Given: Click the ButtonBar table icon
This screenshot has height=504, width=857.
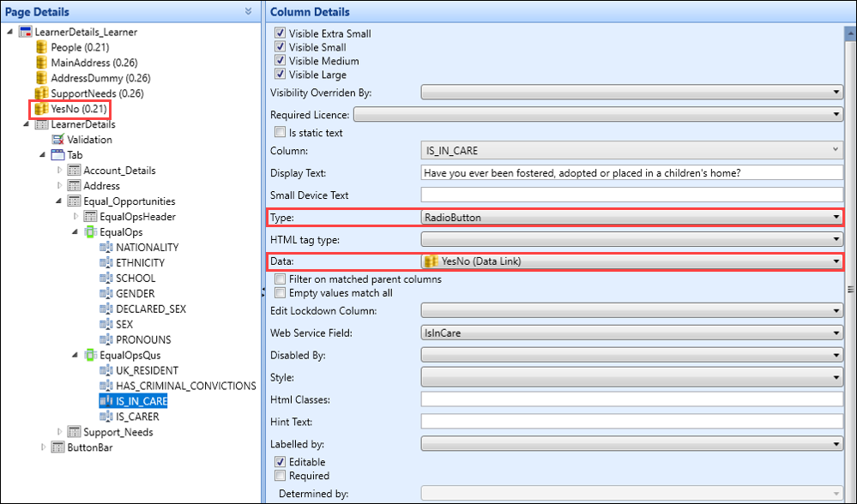Looking at the screenshot, I should coord(58,447).
